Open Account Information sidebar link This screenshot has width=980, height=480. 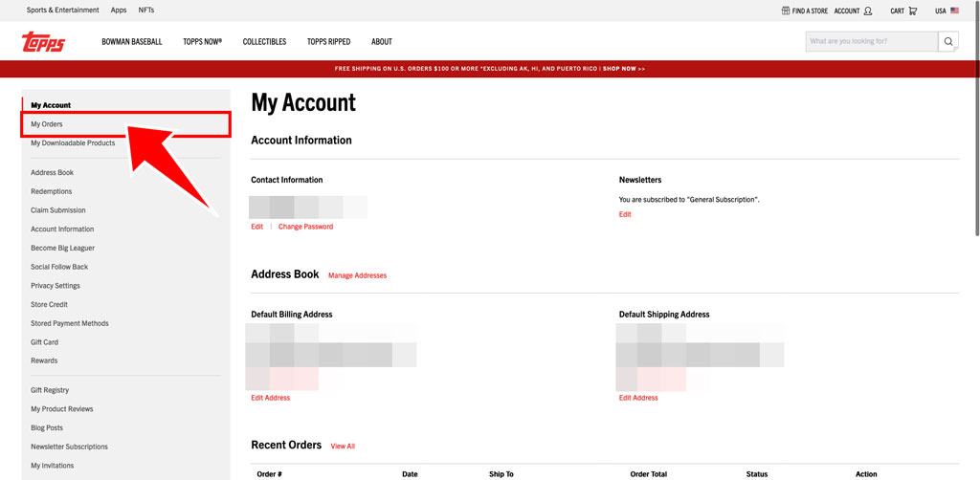point(62,229)
